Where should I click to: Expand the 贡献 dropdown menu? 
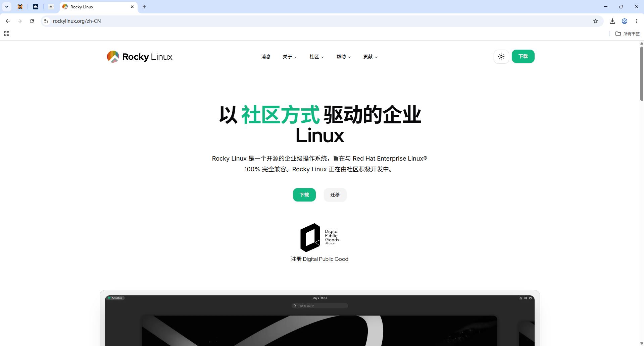pyautogui.click(x=370, y=57)
